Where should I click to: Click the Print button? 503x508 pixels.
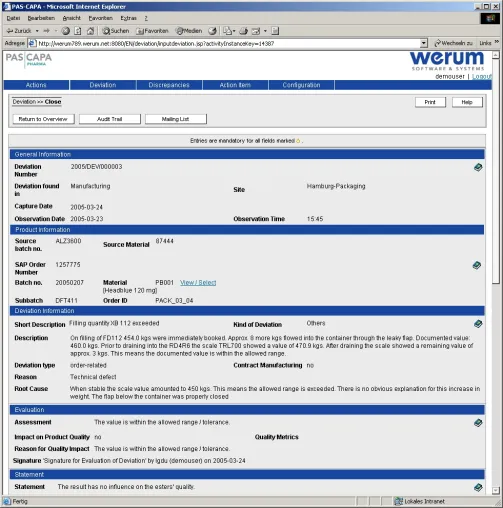pos(430,102)
